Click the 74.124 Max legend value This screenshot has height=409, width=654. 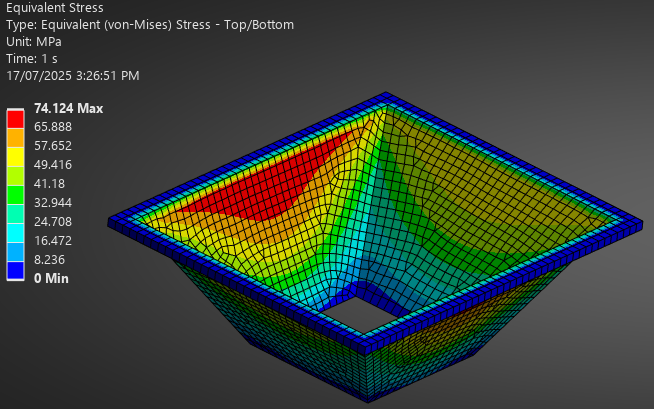[68, 108]
